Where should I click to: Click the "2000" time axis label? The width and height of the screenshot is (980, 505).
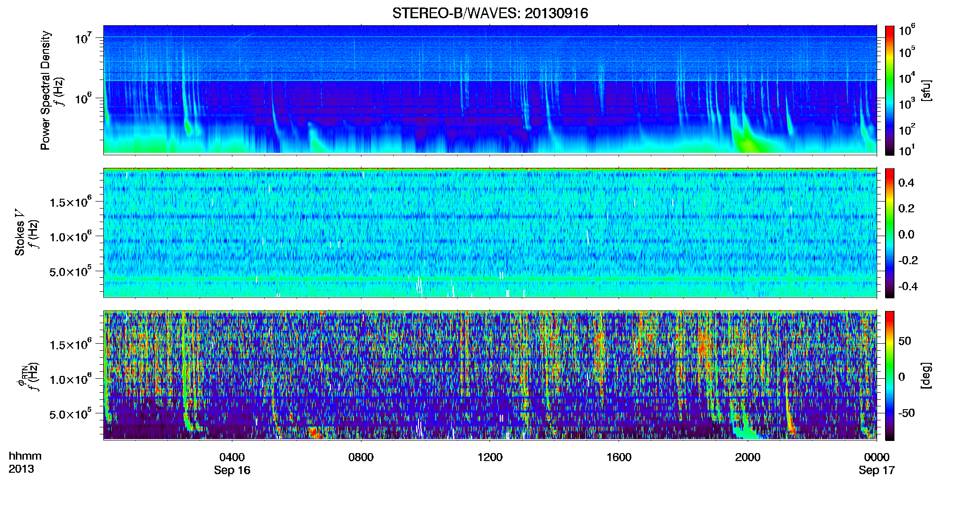click(x=748, y=457)
